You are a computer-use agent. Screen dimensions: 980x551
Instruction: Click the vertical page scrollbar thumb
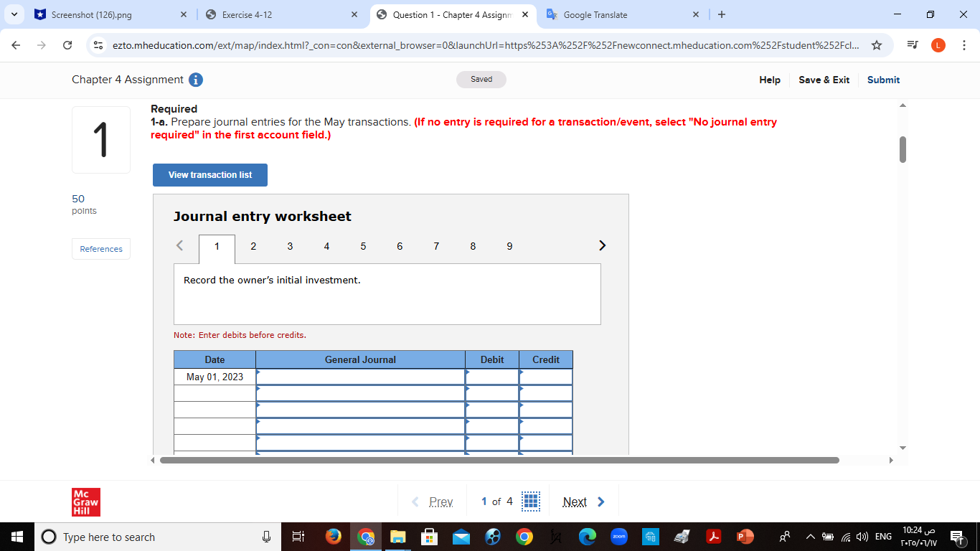(x=903, y=149)
